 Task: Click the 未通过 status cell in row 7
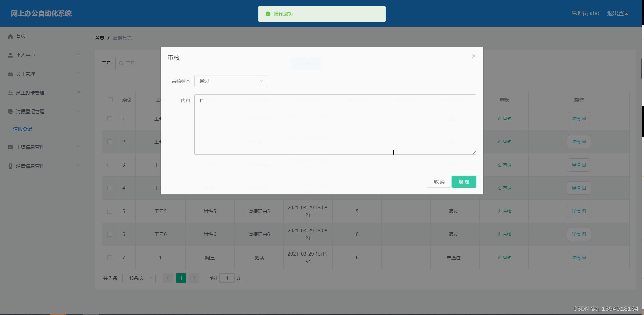coord(453,258)
